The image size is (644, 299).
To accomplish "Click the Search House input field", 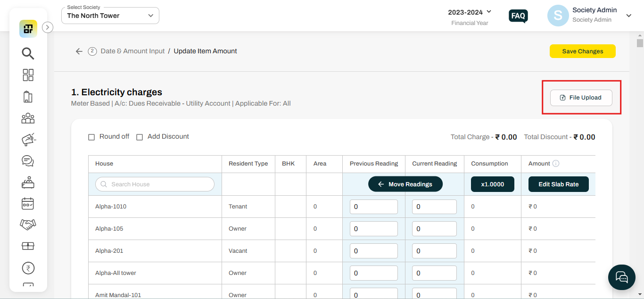I will (x=155, y=184).
